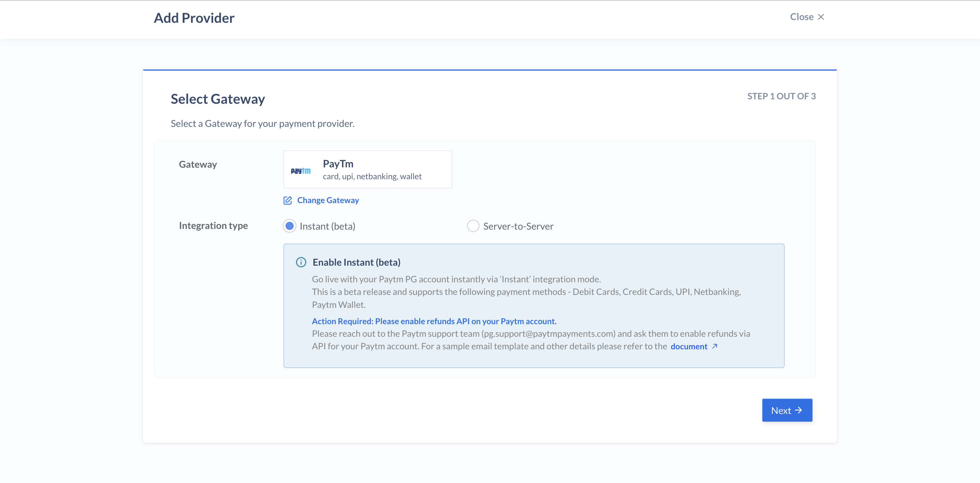980x483 pixels.
Task: Click the Change Gateway edit icon
Action: [x=288, y=200]
